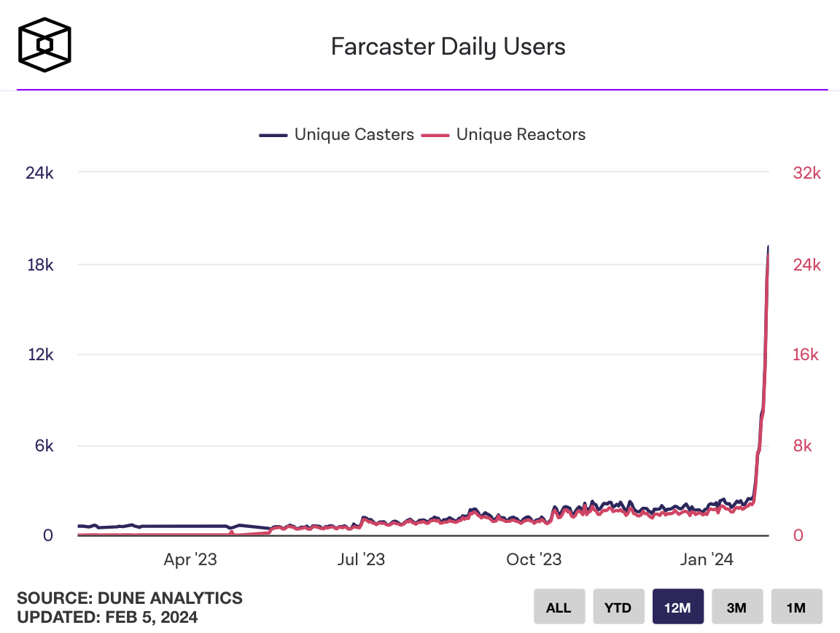Toggle the Unique Reactors legend series

pyautogui.click(x=503, y=134)
